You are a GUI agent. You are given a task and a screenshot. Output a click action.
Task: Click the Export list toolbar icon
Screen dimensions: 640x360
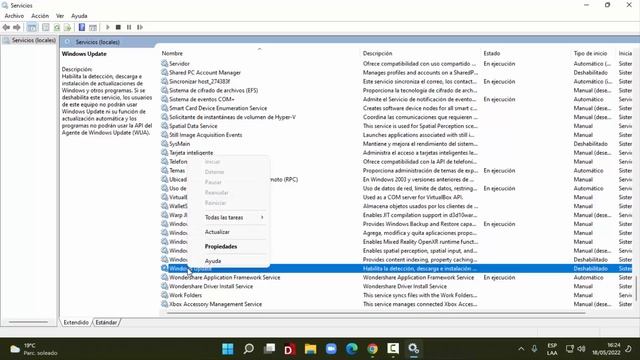[x=67, y=27]
